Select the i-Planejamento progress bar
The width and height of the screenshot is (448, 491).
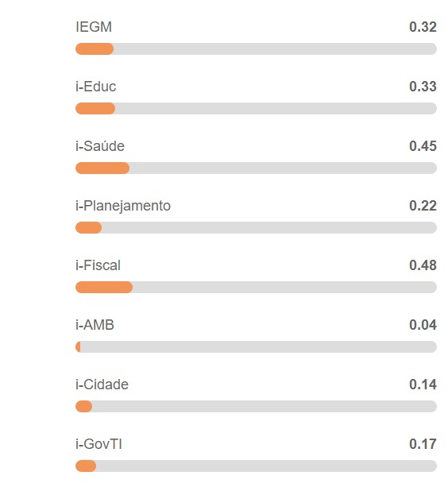coord(256,227)
